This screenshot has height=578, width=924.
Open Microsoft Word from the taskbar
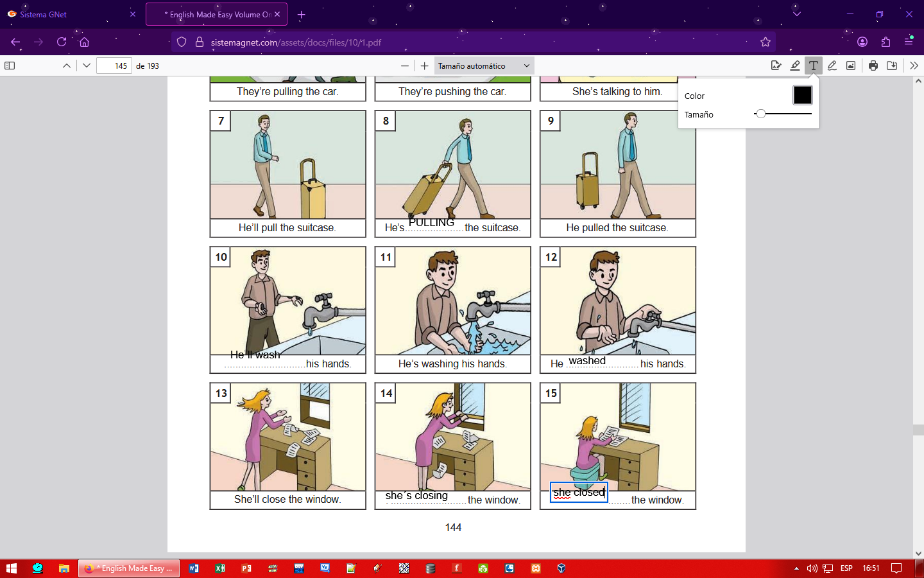tap(194, 568)
